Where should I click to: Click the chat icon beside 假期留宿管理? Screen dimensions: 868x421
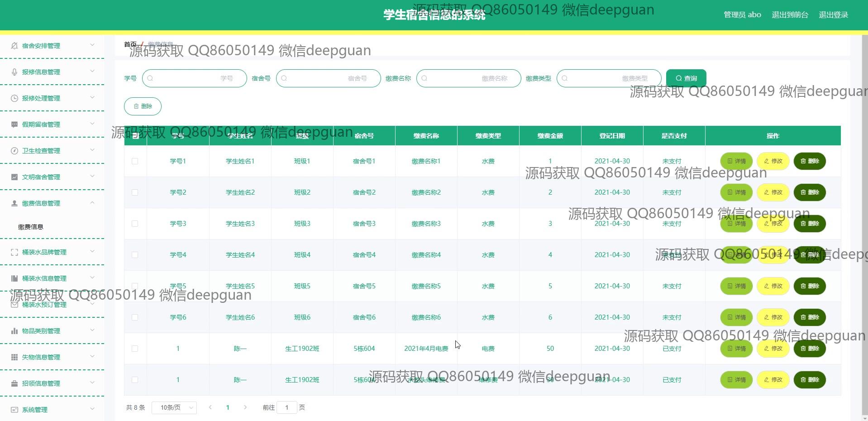coord(14,124)
